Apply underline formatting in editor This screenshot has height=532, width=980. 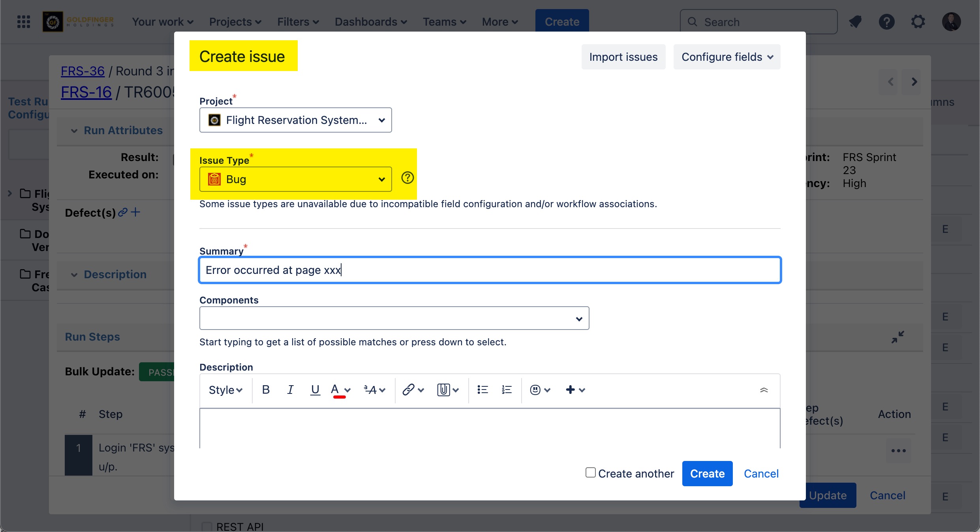(x=315, y=390)
